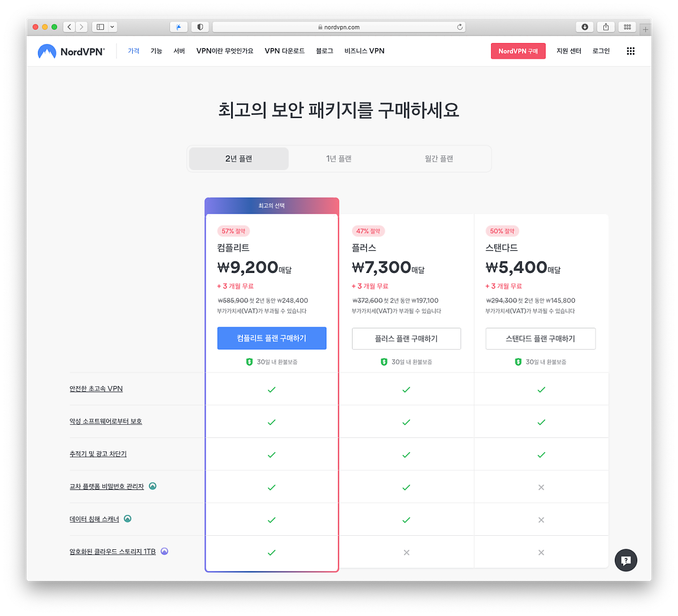The image size is (678, 616).
Task: Click the Safari share icon
Action: coord(606,27)
